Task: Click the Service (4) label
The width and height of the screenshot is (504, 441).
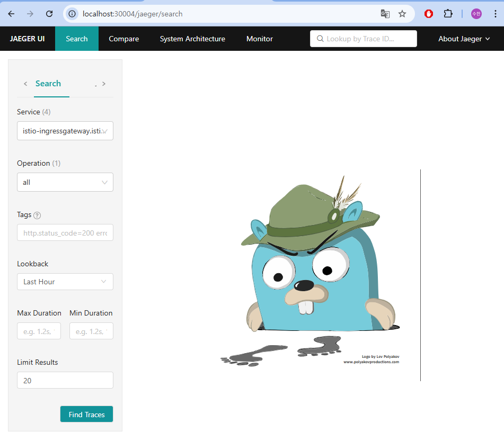Action: point(34,112)
